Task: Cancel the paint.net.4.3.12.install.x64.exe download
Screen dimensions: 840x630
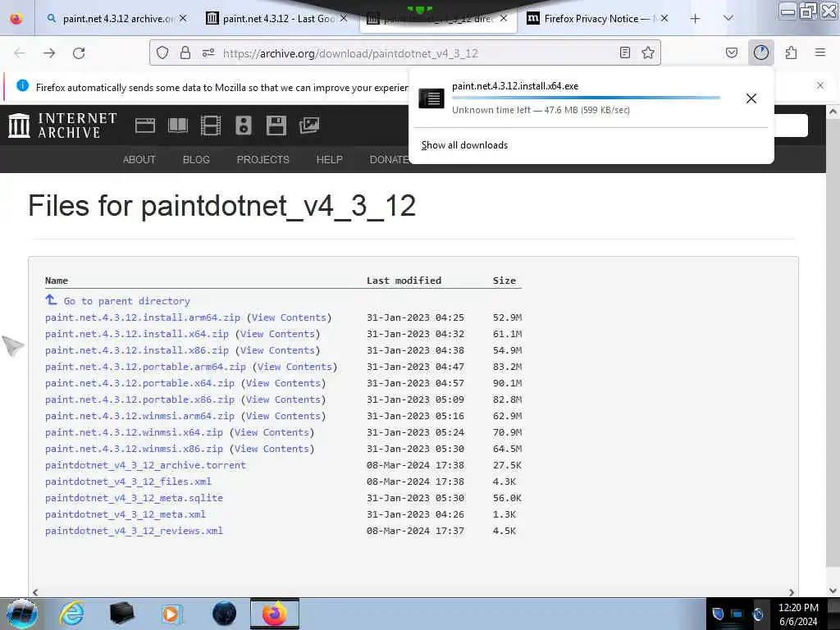Action: [x=751, y=98]
